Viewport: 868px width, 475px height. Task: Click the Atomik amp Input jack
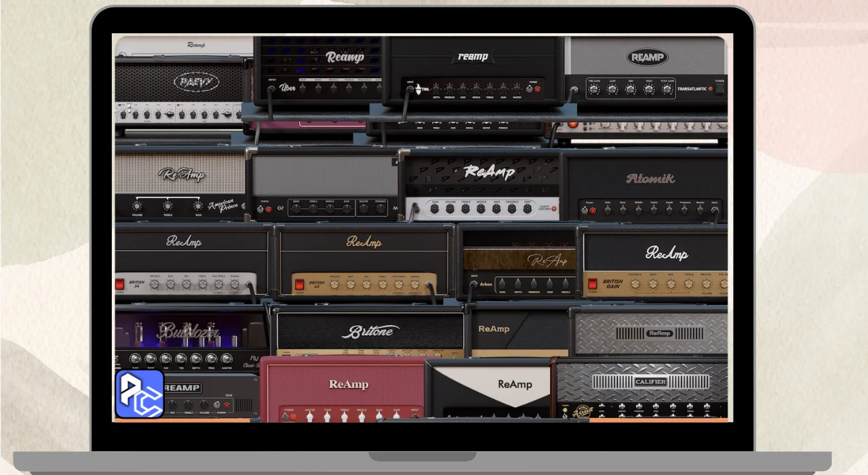tap(715, 210)
